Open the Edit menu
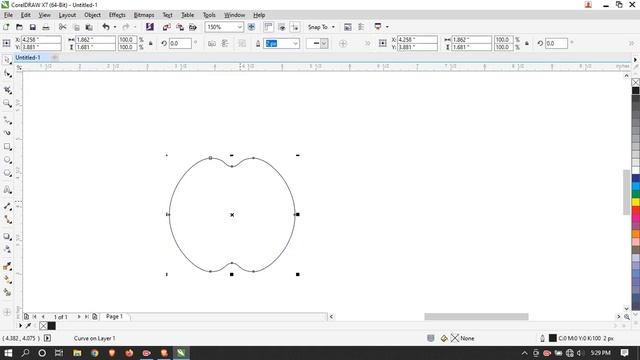This screenshot has height=360, width=640. pyautogui.click(x=25, y=15)
